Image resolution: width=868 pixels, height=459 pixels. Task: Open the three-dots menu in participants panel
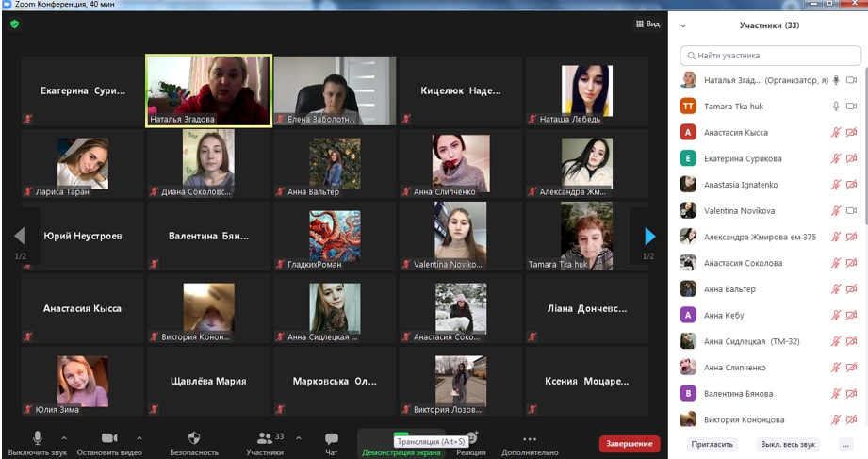tap(846, 444)
